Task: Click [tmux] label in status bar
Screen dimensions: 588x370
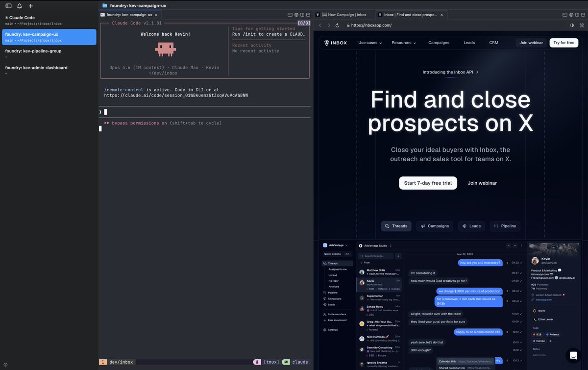Action: tap(271, 362)
